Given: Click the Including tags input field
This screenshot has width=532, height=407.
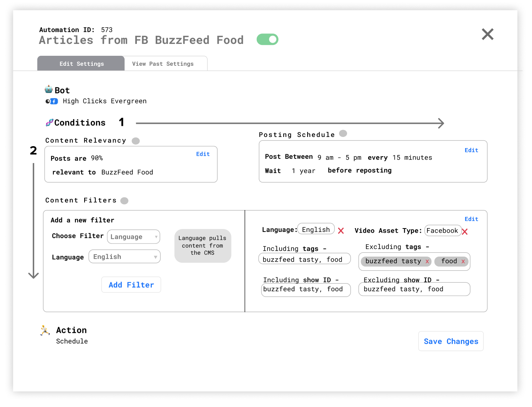Looking at the screenshot, I should (304, 259).
